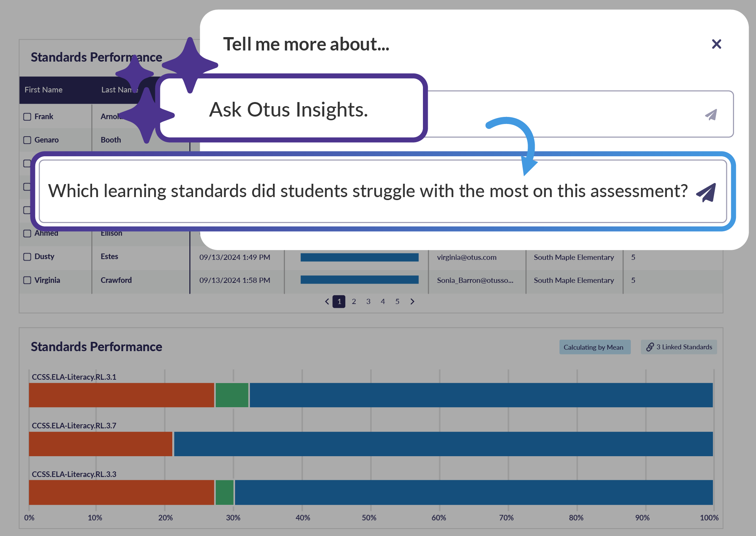The width and height of the screenshot is (756, 536).
Task: Send the highlighted learning standards question
Action: point(706,192)
